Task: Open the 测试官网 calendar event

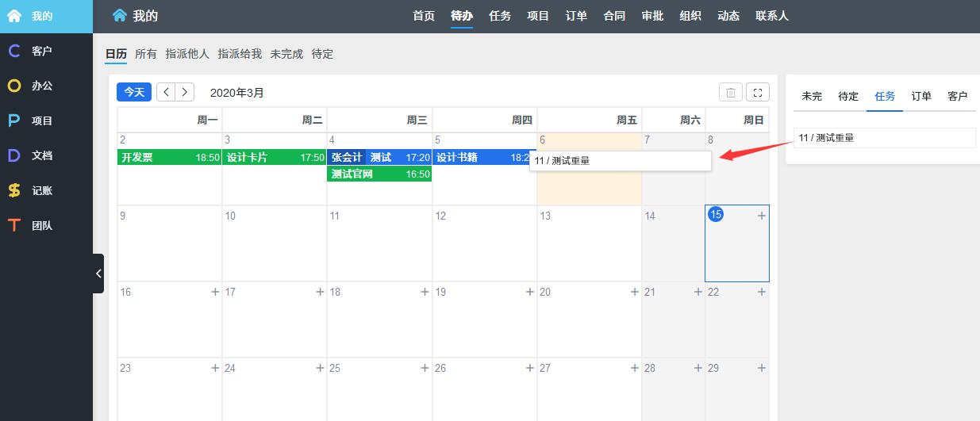Action: [x=379, y=174]
